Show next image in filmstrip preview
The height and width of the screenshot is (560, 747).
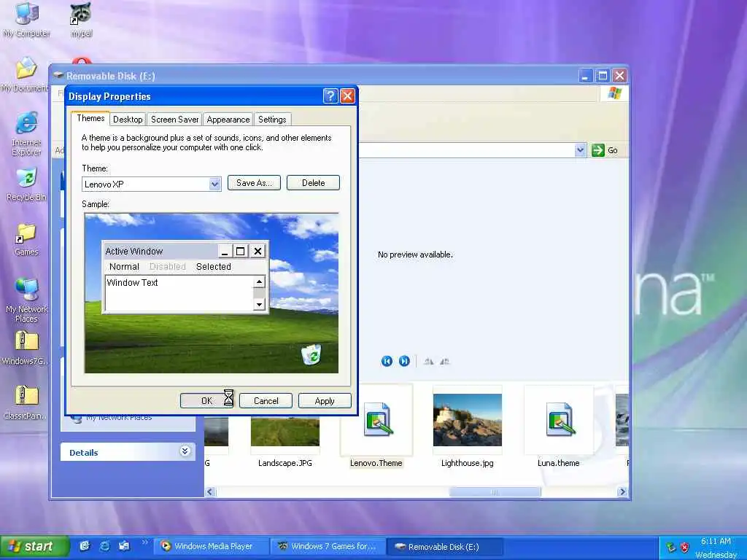tap(404, 362)
